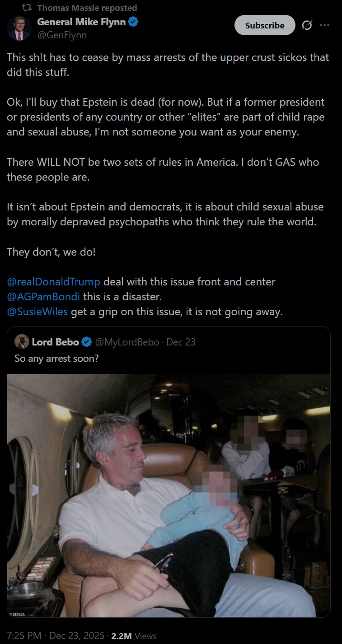Click Lord Bebo's blue verified checkmark
The width and height of the screenshot is (342, 644).
(87, 342)
